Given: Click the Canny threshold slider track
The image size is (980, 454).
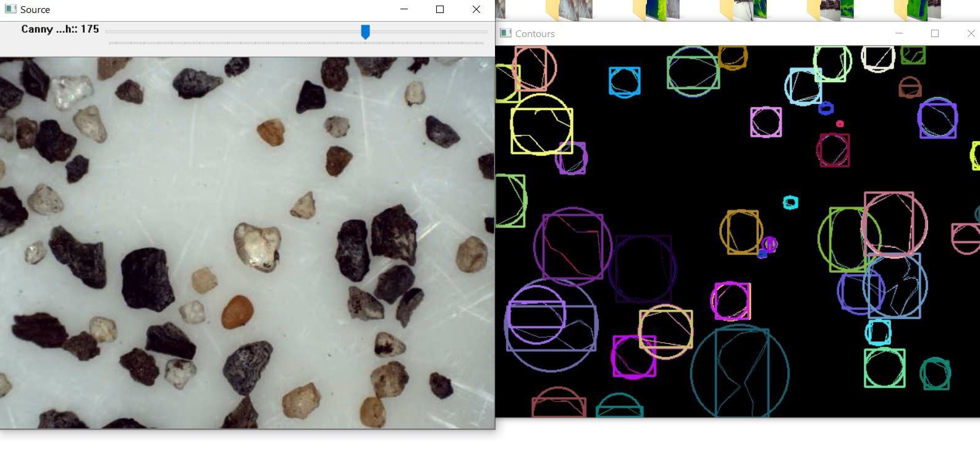Looking at the screenshot, I should coord(297,30).
